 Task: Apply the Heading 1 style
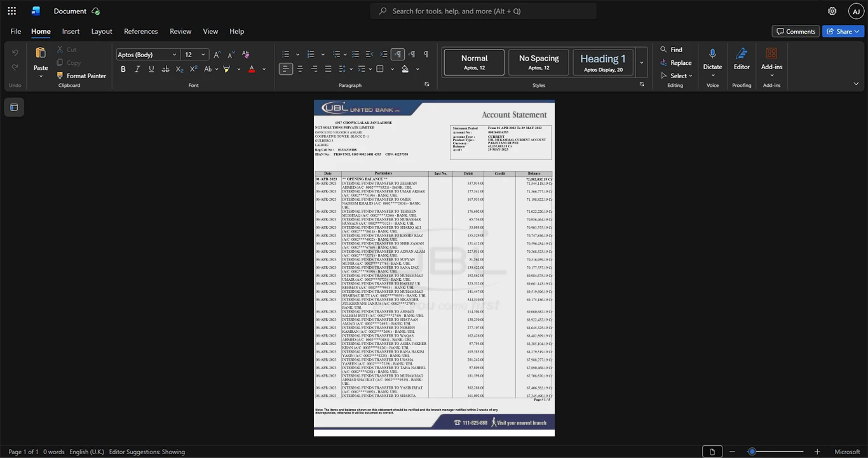tap(603, 62)
